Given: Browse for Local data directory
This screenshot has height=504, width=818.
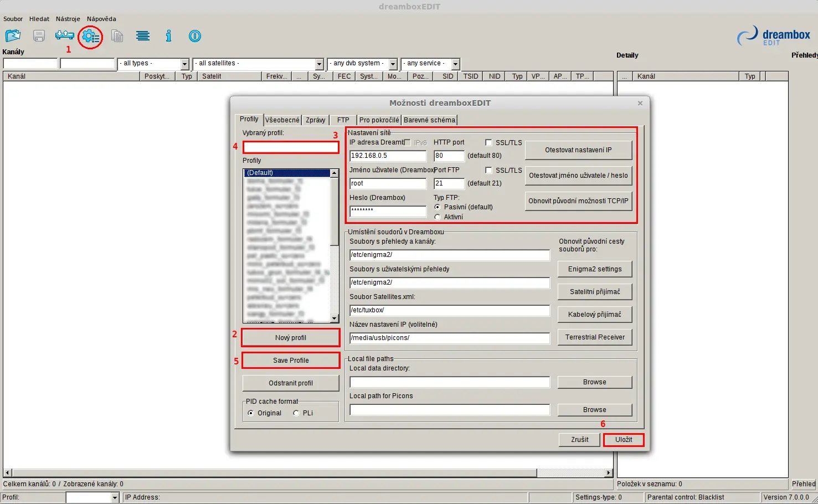Looking at the screenshot, I should point(595,382).
